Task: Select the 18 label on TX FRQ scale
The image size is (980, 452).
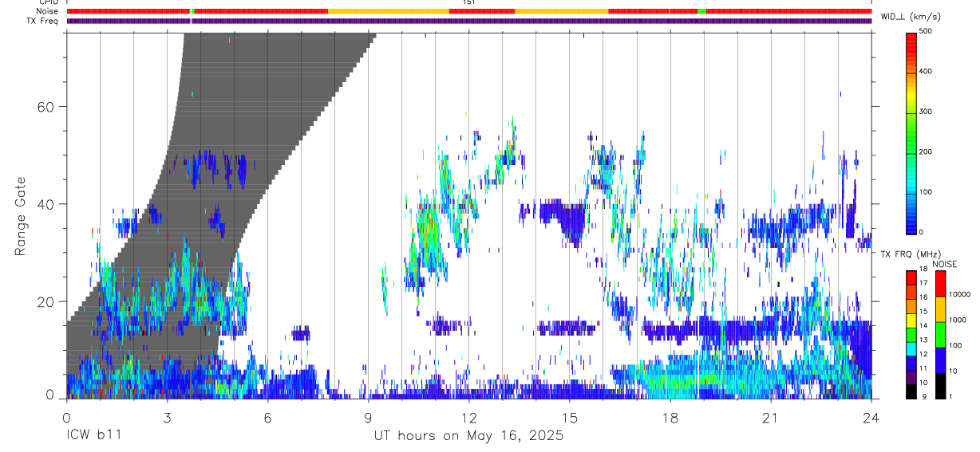Action: pos(924,270)
